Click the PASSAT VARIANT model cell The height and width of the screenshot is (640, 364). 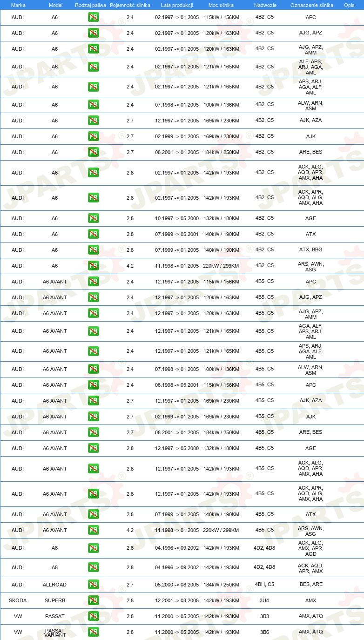[x=55, y=632]
